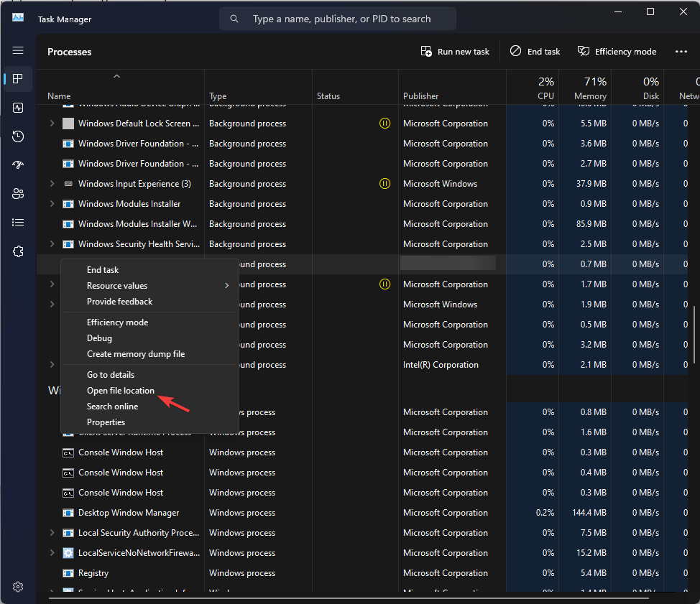Open the Services puzzle-piece sidebar icon

[18, 251]
